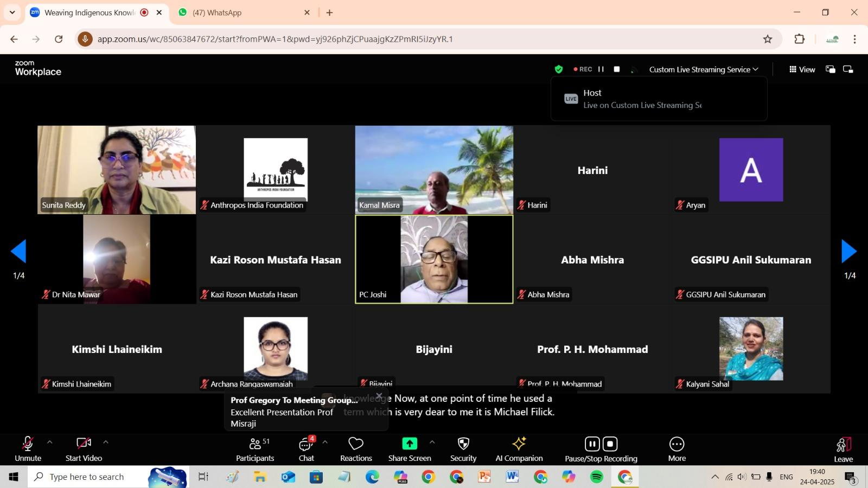The width and height of the screenshot is (868, 488).
Task: Click the green Share Screen icon
Action: [410, 444]
